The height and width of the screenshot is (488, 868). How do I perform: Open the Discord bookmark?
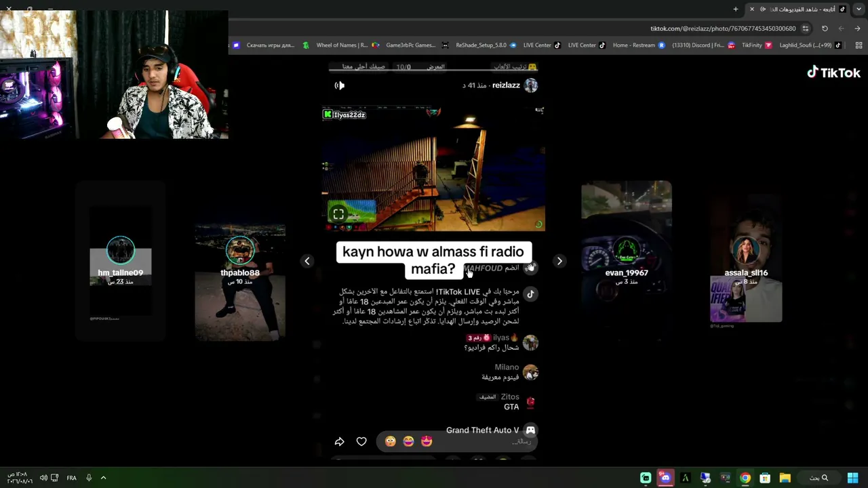coord(703,45)
